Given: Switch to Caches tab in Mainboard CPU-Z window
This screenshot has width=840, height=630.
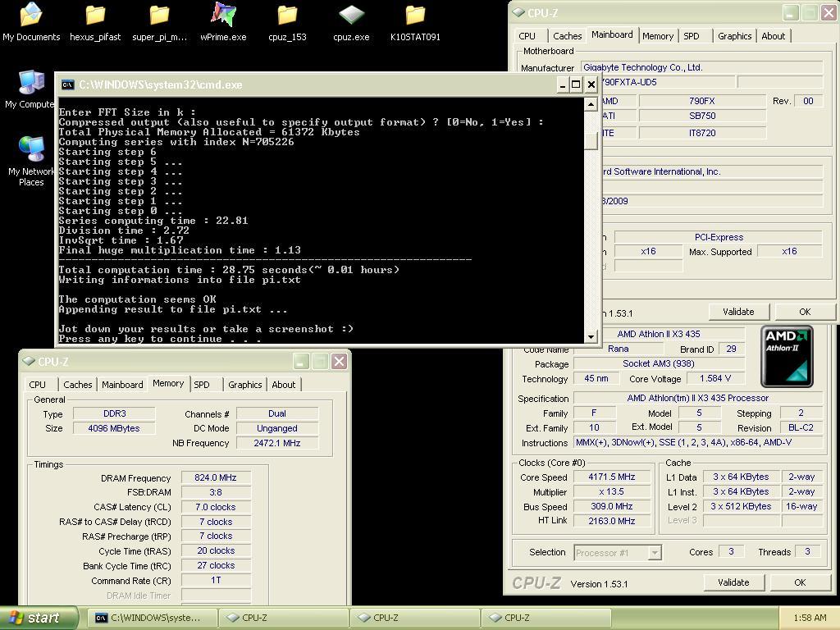Looking at the screenshot, I should tap(568, 36).
